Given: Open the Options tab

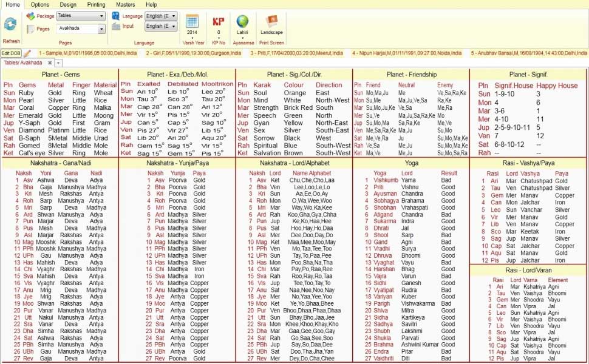Looking at the screenshot, I should [40, 4].
